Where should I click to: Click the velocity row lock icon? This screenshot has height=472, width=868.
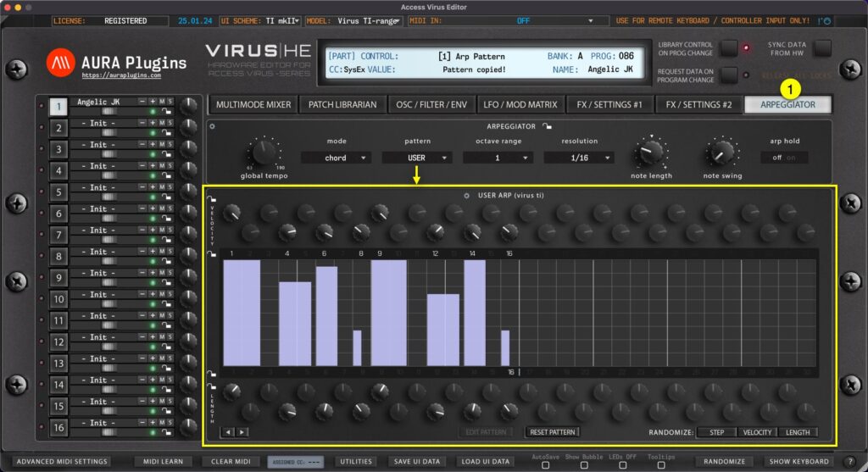point(211,198)
